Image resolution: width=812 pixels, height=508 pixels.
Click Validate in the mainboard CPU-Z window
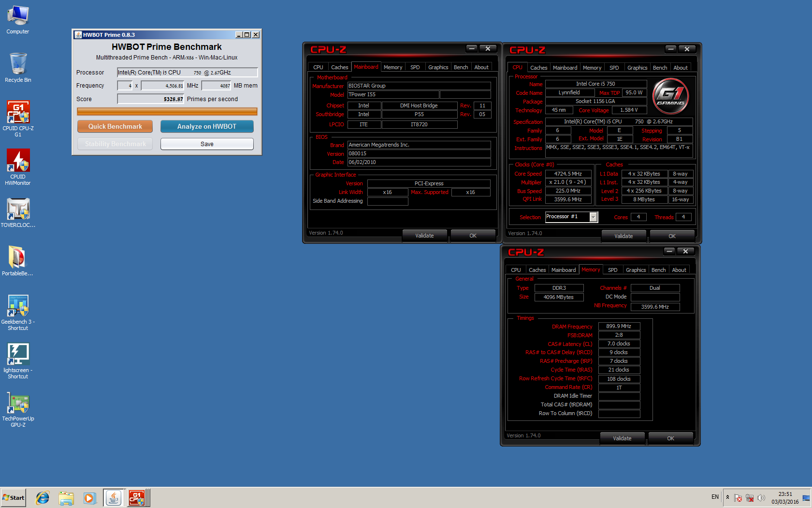point(424,236)
